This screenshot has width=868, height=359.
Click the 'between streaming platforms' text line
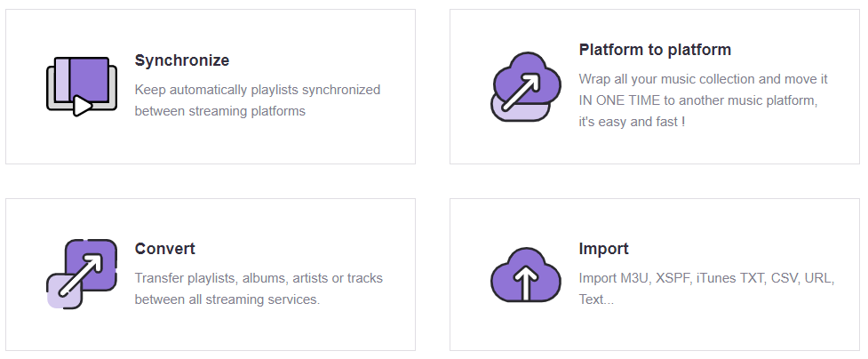coord(219,111)
